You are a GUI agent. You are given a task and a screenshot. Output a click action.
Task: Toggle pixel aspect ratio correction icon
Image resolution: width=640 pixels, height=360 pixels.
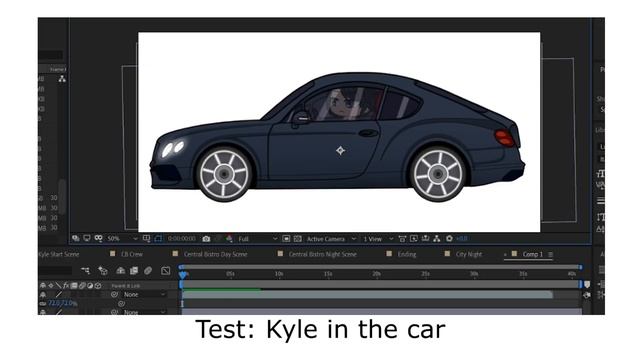pos(402,239)
